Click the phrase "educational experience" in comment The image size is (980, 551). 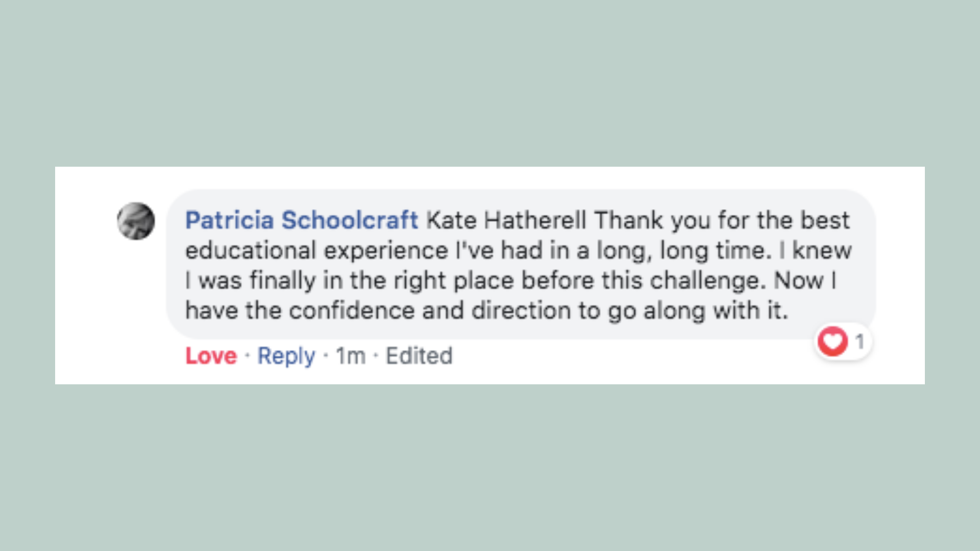click(316, 251)
